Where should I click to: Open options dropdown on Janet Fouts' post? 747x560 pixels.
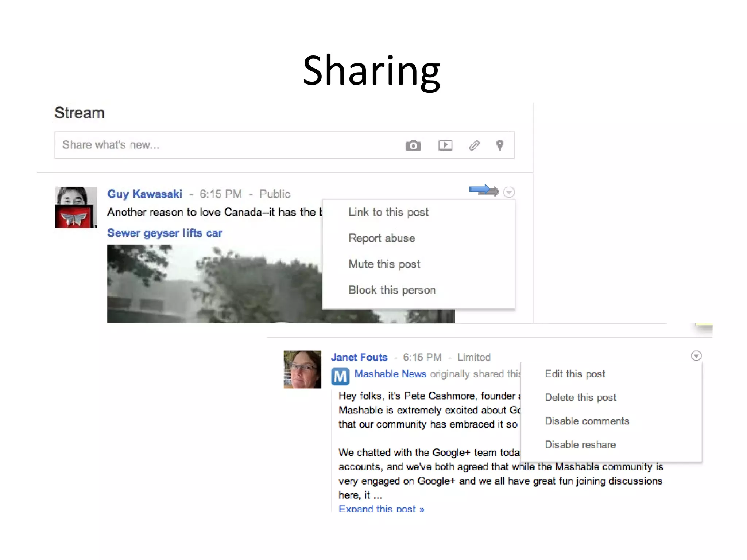tap(696, 355)
